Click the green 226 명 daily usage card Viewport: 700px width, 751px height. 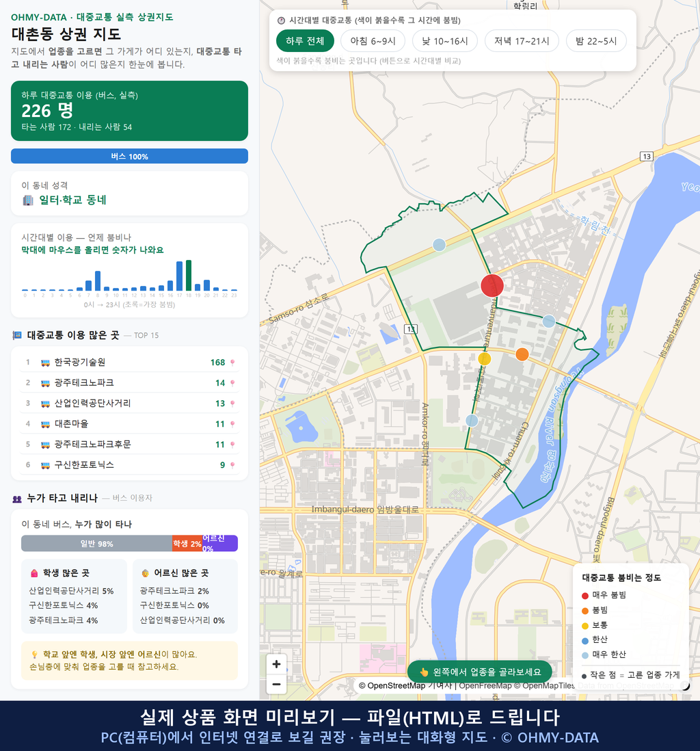(129, 111)
